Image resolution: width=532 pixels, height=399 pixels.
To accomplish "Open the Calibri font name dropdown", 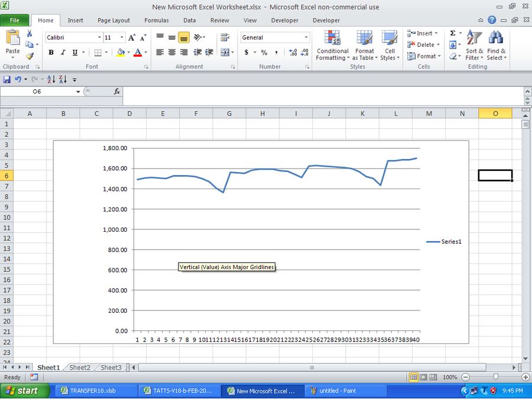I will tap(99, 38).
